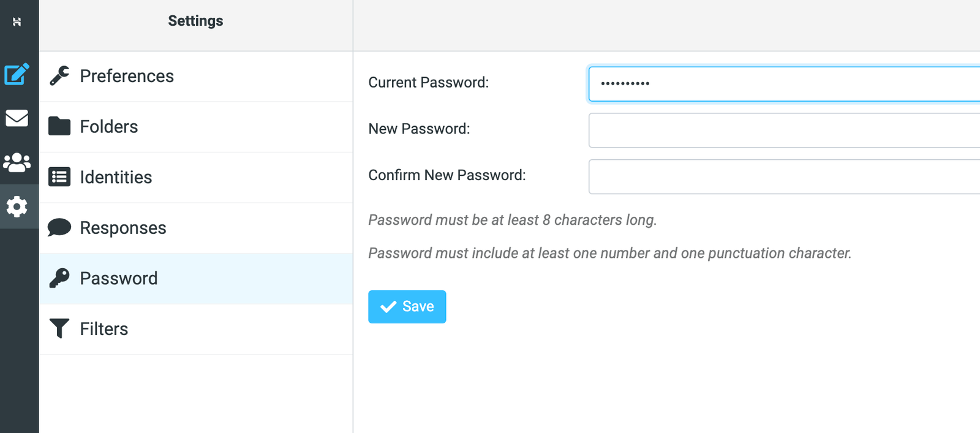Click the list icon beside Identities

(x=59, y=177)
